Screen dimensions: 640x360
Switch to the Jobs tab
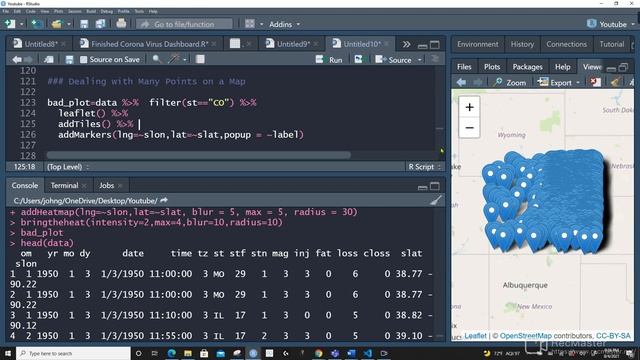click(x=107, y=185)
